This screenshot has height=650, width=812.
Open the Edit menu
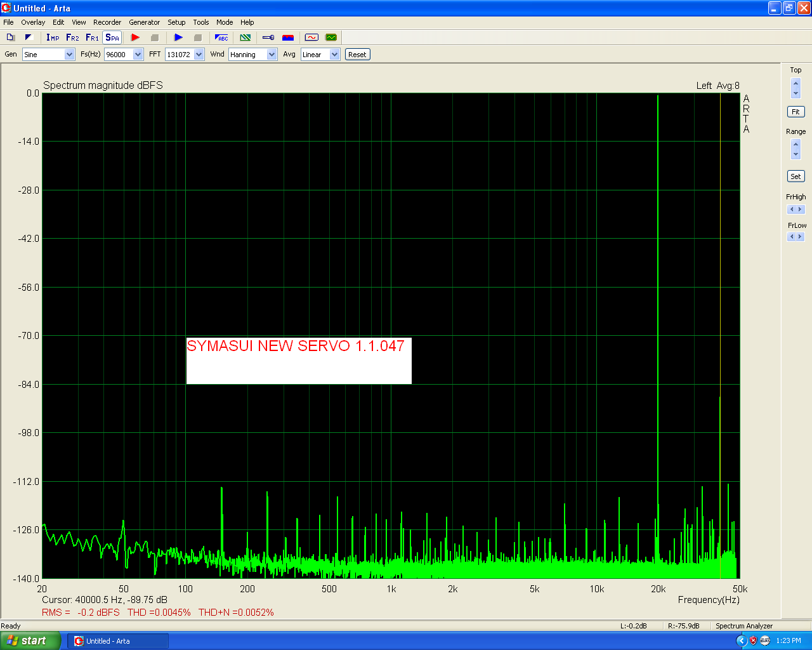(x=58, y=22)
